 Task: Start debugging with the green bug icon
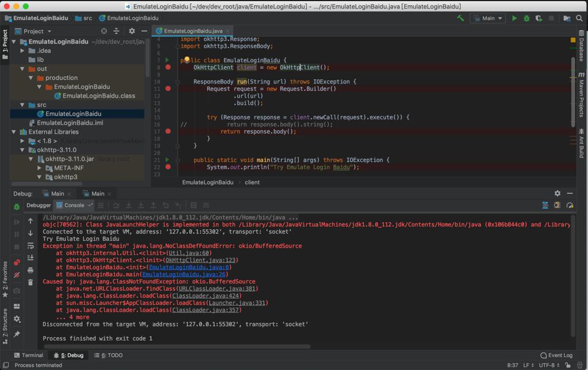pyautogui.click(x=526, y=18)
